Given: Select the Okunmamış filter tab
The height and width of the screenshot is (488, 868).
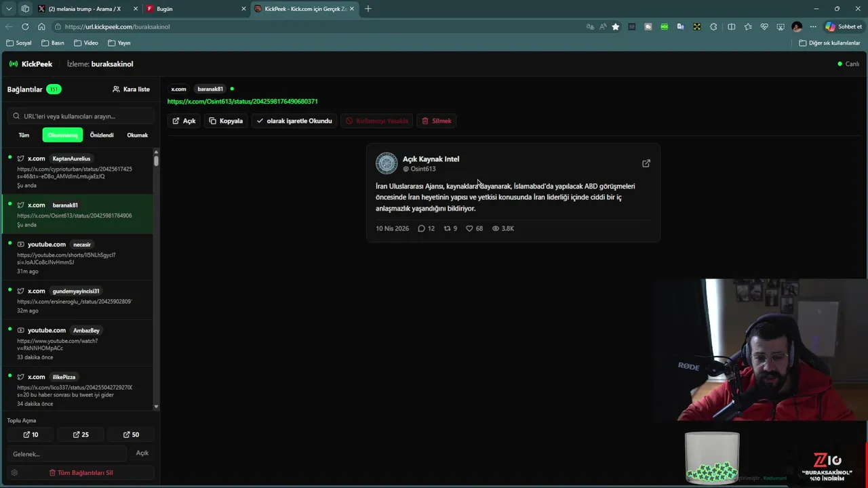Looking at the screenshot, I should tap(62, 135).
